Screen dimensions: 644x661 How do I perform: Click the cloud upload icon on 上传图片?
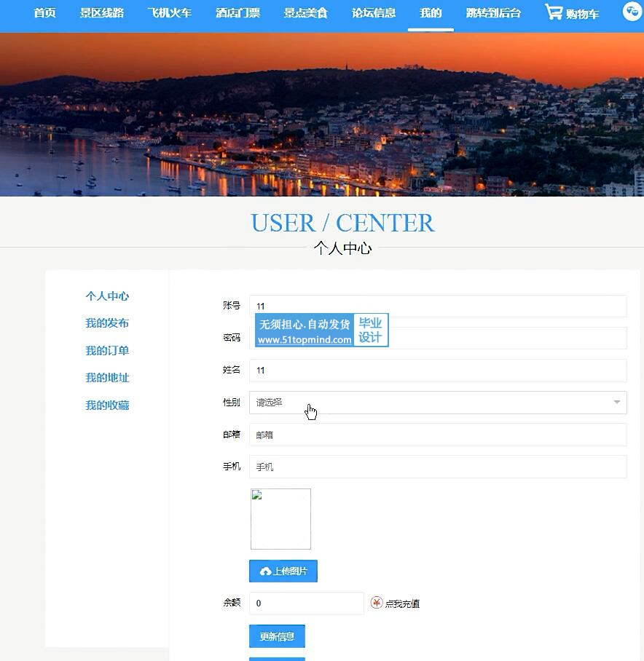(x=265, y=571)
